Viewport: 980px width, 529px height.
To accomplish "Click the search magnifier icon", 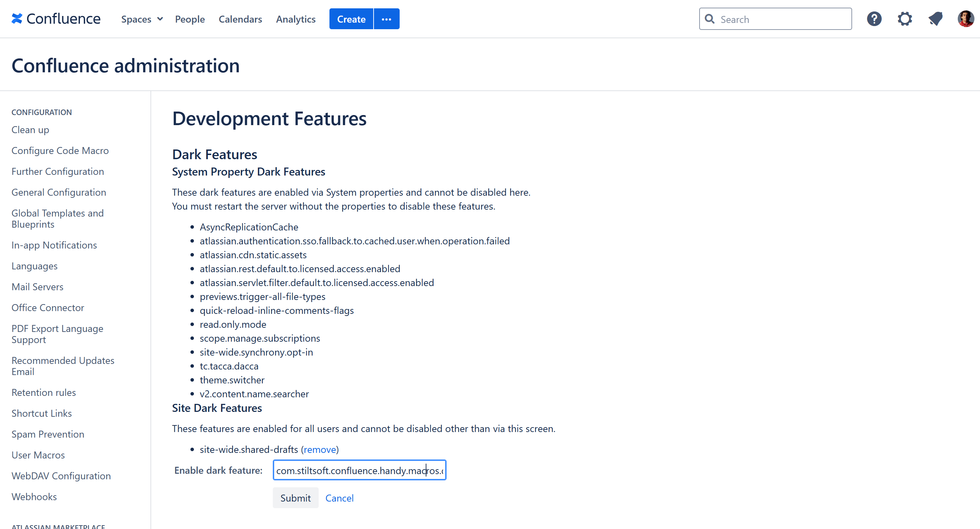I will pyautogui.click(x=709, y=19).
